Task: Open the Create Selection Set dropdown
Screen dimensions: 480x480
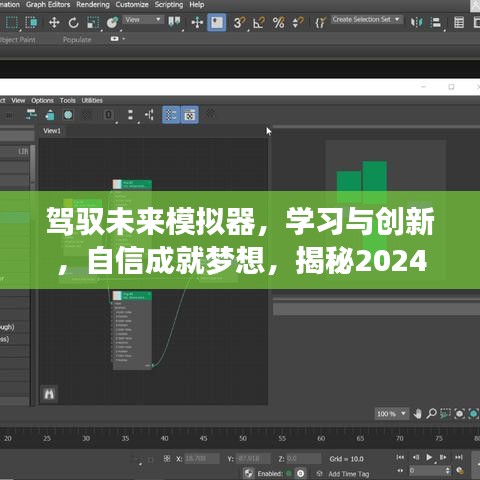Action: [366, 20]
